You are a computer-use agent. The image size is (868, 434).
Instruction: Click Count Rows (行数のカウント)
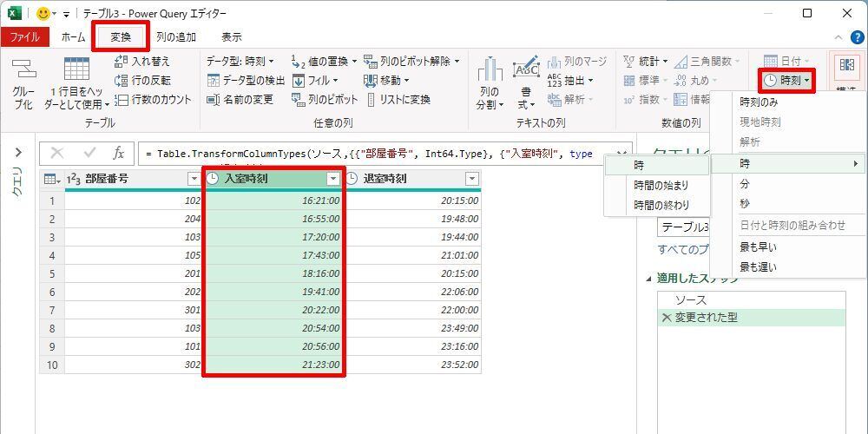click(153, 100)
